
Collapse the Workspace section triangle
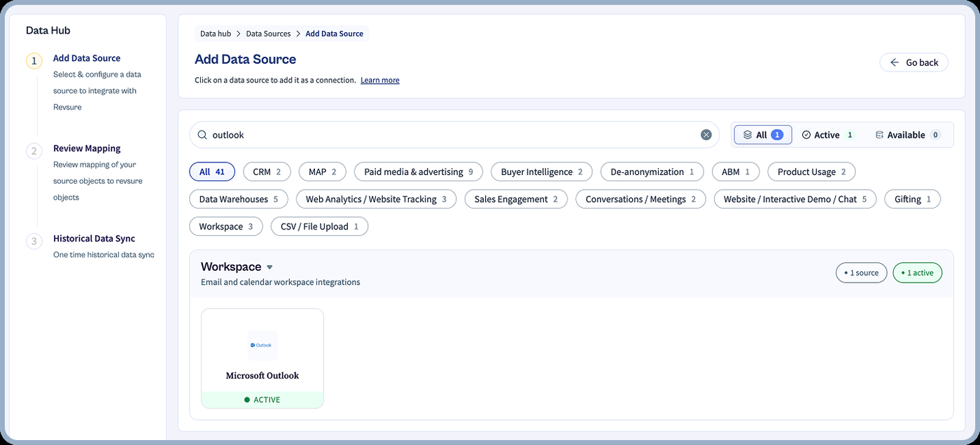pos(269,267)
